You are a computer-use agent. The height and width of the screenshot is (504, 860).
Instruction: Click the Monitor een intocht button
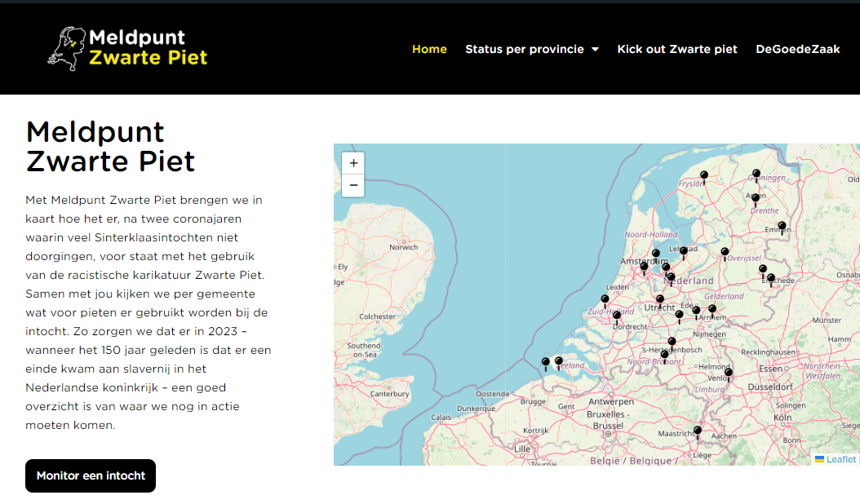[x=91, y=475]
